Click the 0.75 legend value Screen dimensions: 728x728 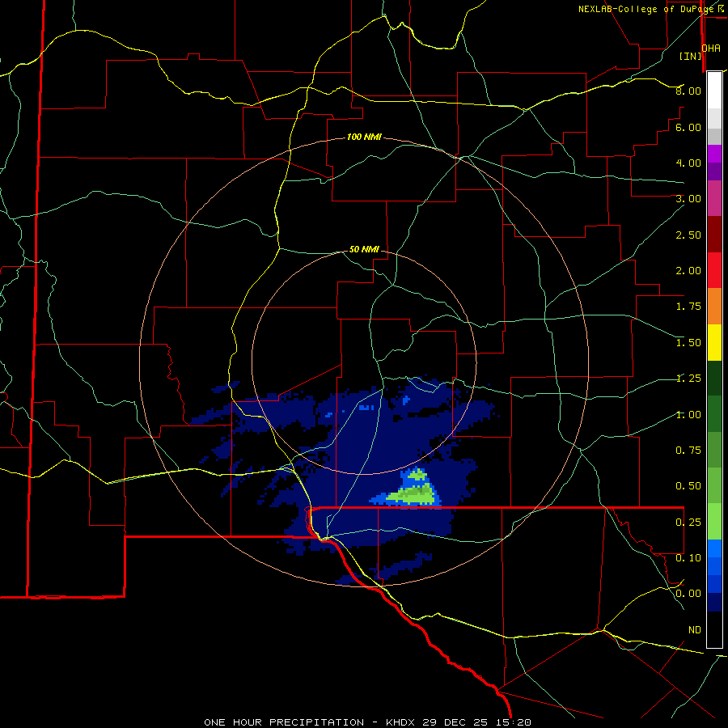(688, 451)
